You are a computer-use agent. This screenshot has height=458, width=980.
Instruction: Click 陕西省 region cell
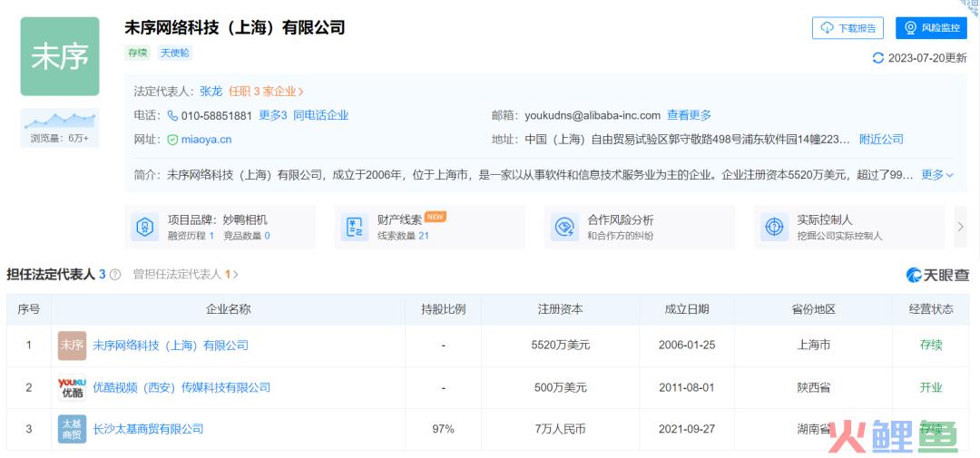813,387
